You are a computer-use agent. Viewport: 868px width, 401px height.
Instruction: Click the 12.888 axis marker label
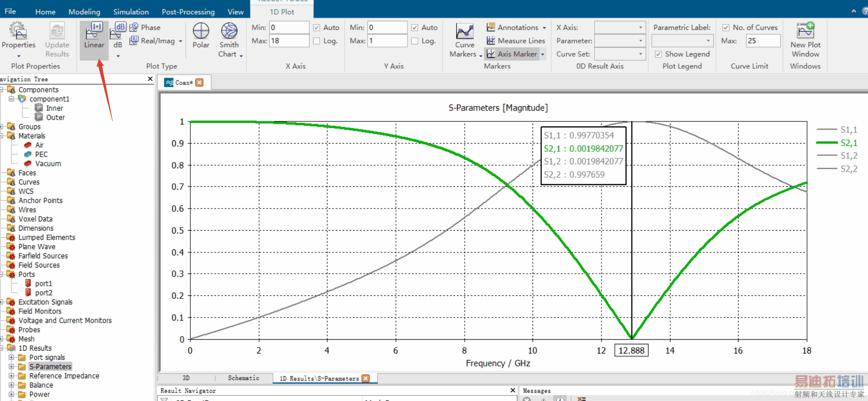[631, 350]
